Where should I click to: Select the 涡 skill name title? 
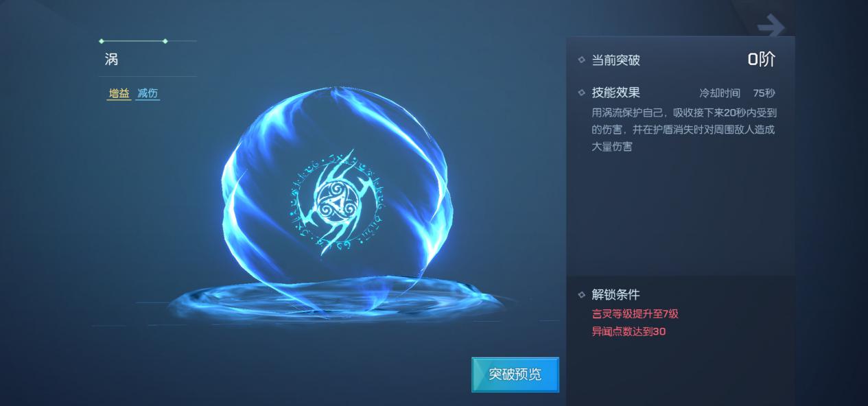tap(111, 60)
